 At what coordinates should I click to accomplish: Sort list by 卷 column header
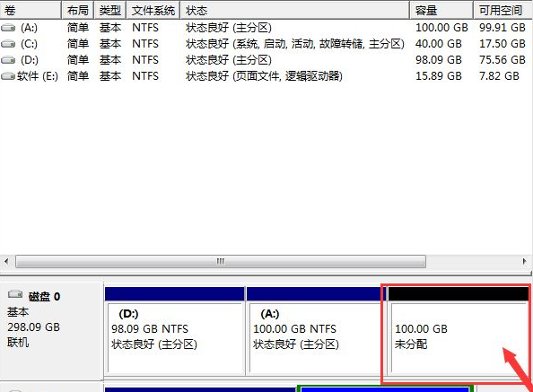pyautogui.click(x=31, y=10)
